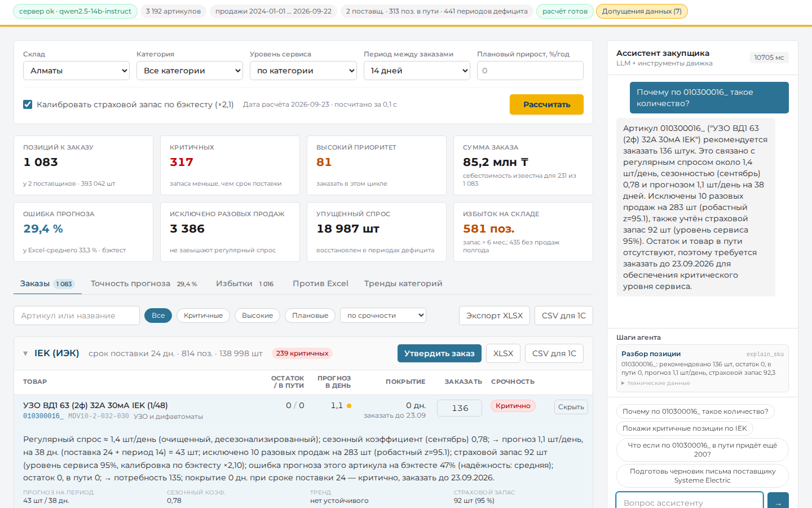The image size is (812, 508).
Task: Select the Критичные filter pill
Action: pyautogui.click(x=203, y=316)
